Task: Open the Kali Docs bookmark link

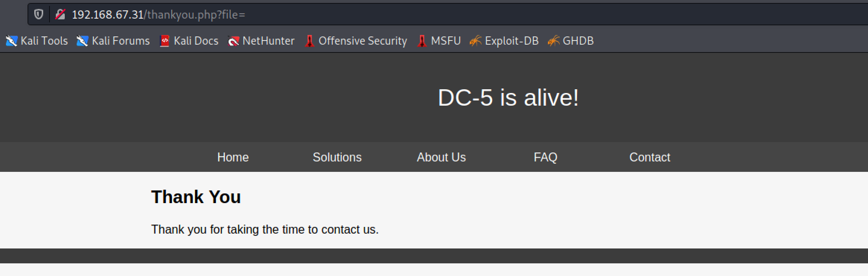Action: pos(196,41)
